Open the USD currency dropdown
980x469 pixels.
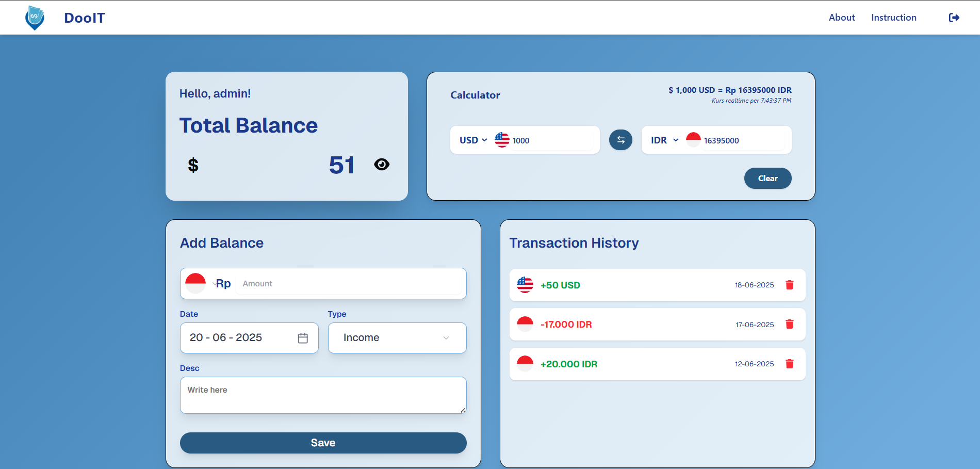coord(473,140)
